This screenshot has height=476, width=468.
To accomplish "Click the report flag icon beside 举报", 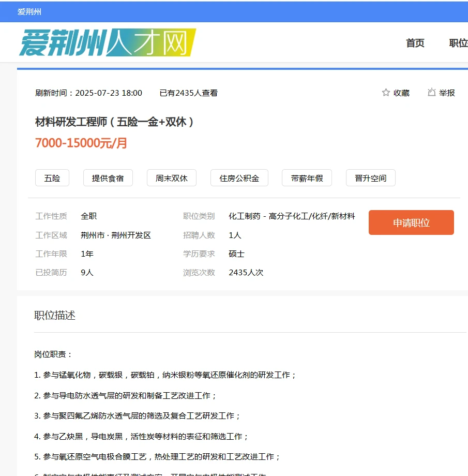I will [x=432, y=92].
